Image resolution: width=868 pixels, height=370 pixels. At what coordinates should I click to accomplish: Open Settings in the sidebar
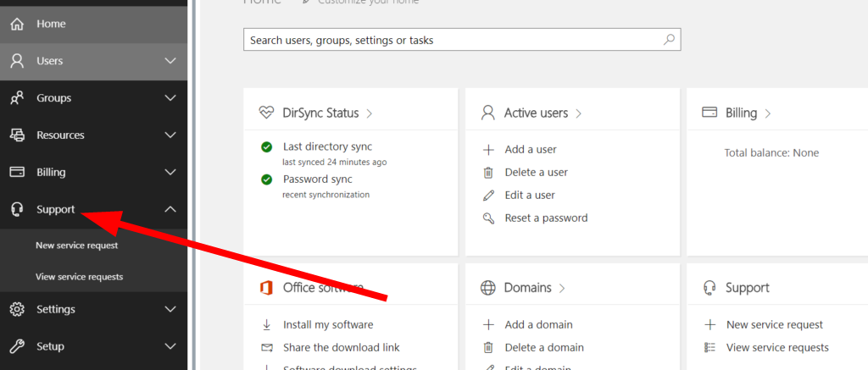pos(93,309)
